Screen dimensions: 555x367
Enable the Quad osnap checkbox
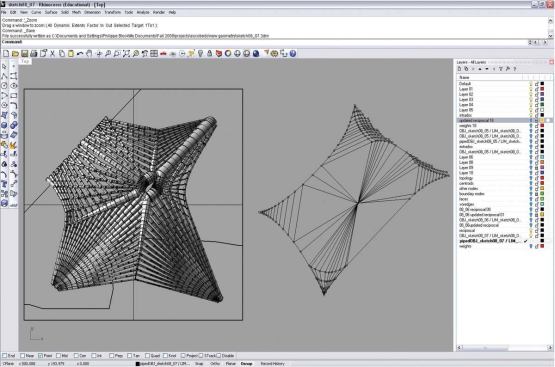[147, 356]
